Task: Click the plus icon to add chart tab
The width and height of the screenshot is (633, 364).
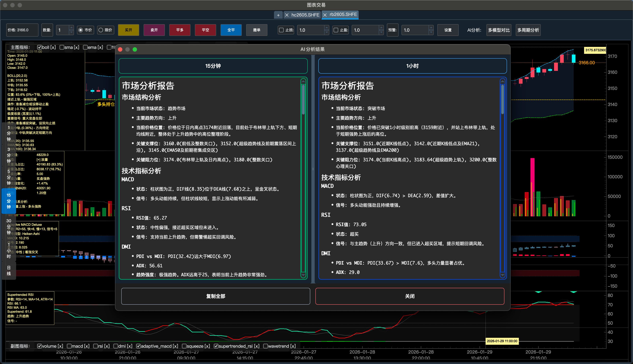Action: (x=278, y=15)
